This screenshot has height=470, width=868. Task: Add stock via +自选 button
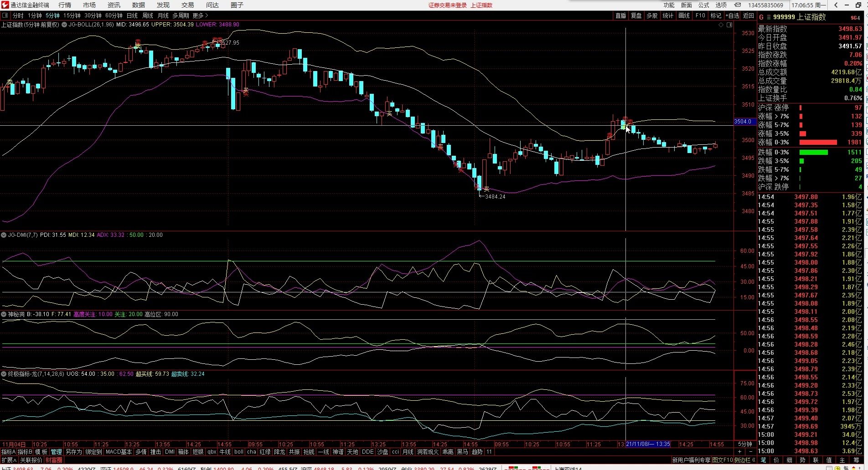(732, 15)
